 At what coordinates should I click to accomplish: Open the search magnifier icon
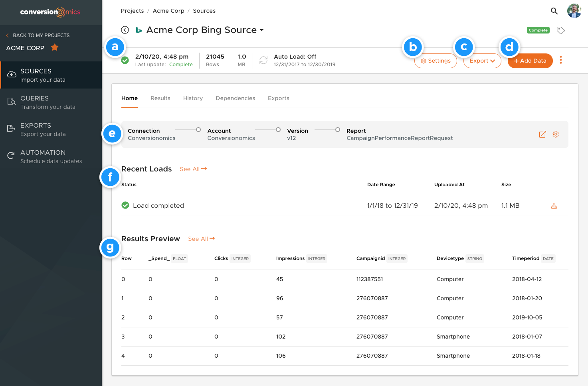(x=554, y=11)
